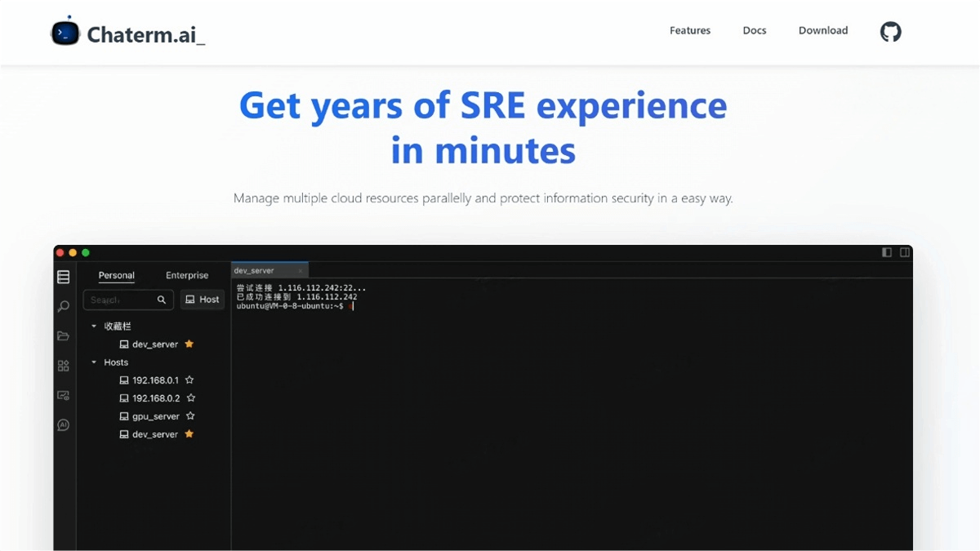Collapse the Hosts tree group
Image resolution: width=980 pixels, height=551 pixels.
94,362
